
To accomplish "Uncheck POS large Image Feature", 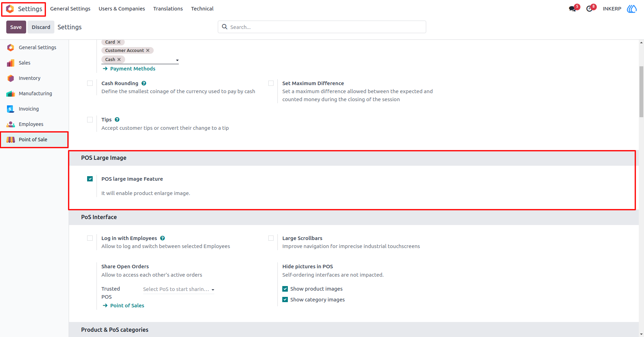I will [x=90, y=179].
